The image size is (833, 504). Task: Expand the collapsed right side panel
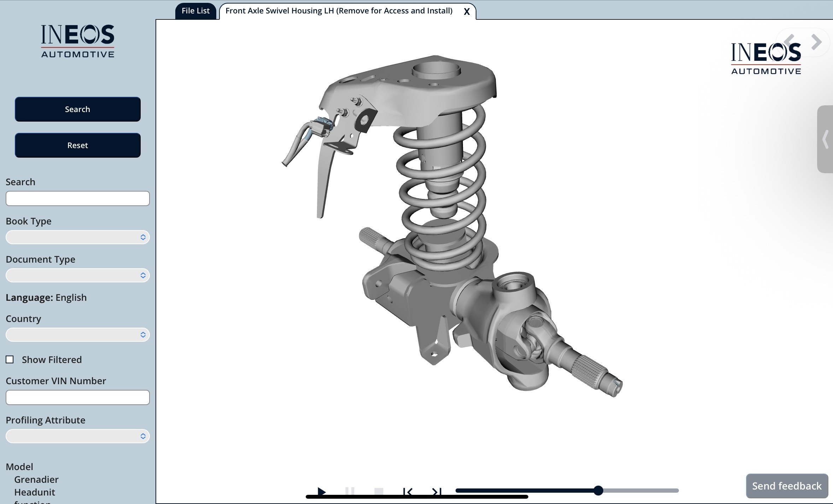[825, 139]
